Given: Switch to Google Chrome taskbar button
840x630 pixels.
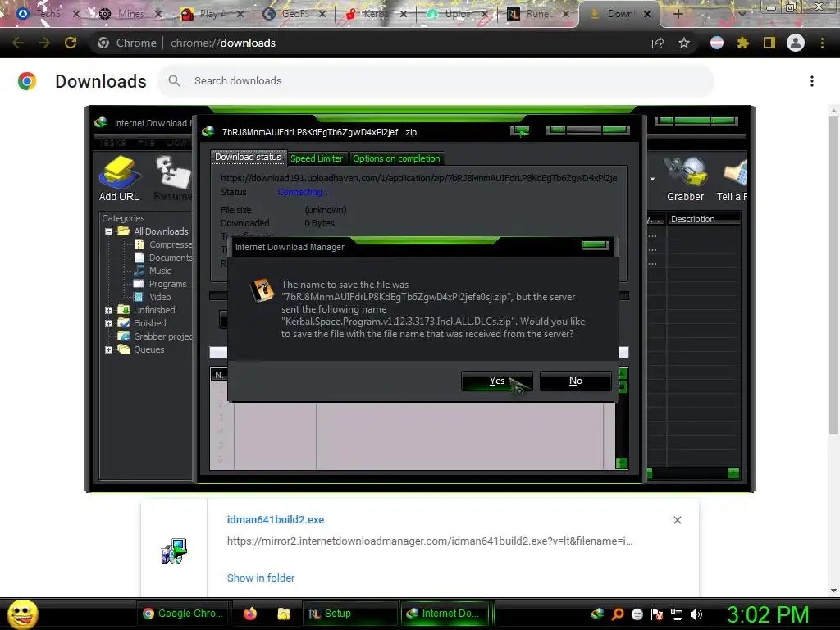Looking at the screenshot, I should click(183, 614).
